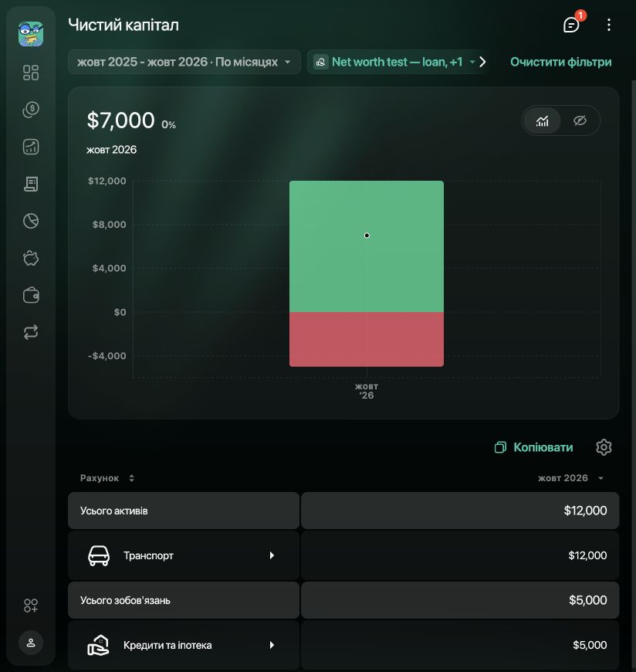This screenshot has width=636, height=672.
Task: Open the app mascot logo
Action: [31, 34]
